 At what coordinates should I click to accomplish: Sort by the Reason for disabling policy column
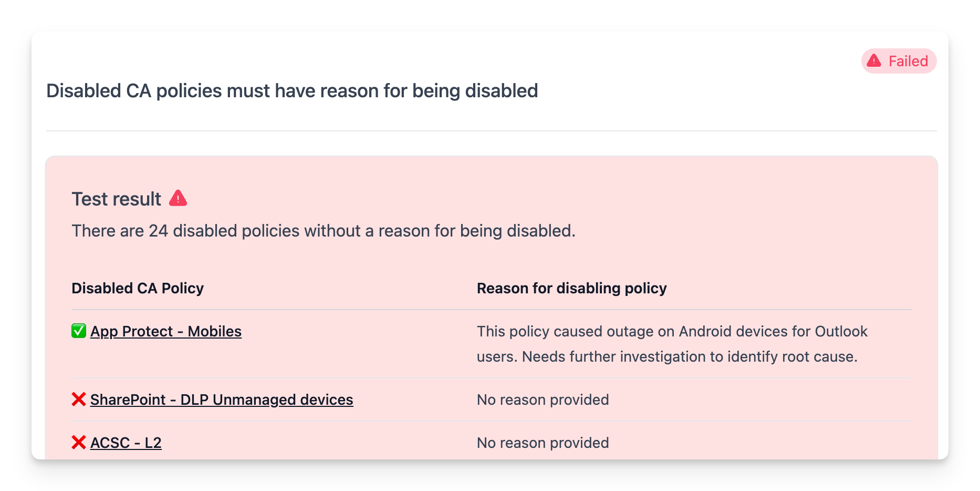[571, 288]
